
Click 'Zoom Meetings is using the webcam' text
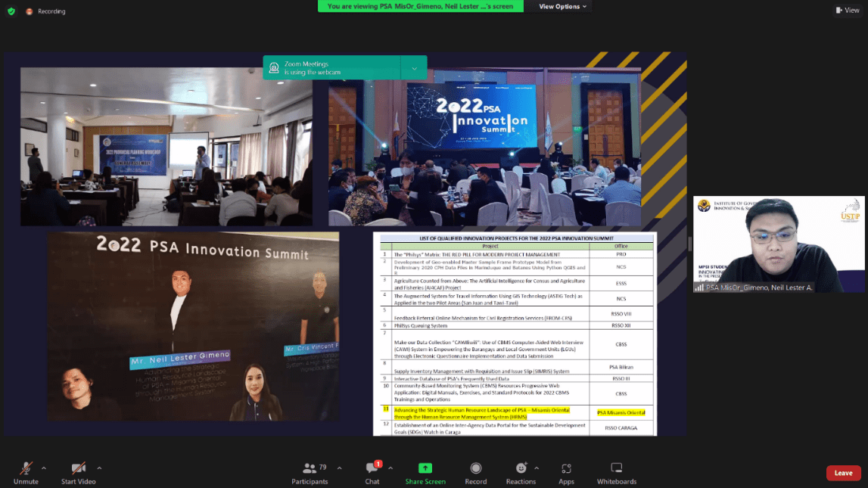click(x=313, y=68)
